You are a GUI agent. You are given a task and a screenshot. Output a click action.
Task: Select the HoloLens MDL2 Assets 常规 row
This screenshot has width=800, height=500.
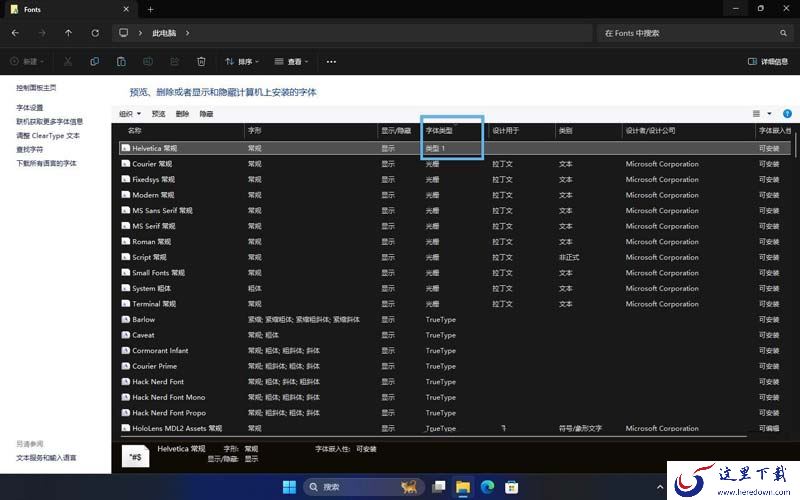[455, 428]
